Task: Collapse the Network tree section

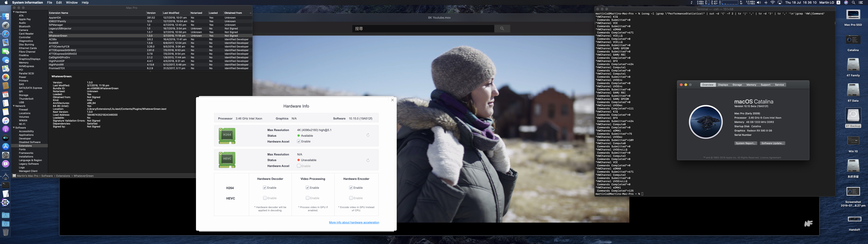Action: click(14, 106)
